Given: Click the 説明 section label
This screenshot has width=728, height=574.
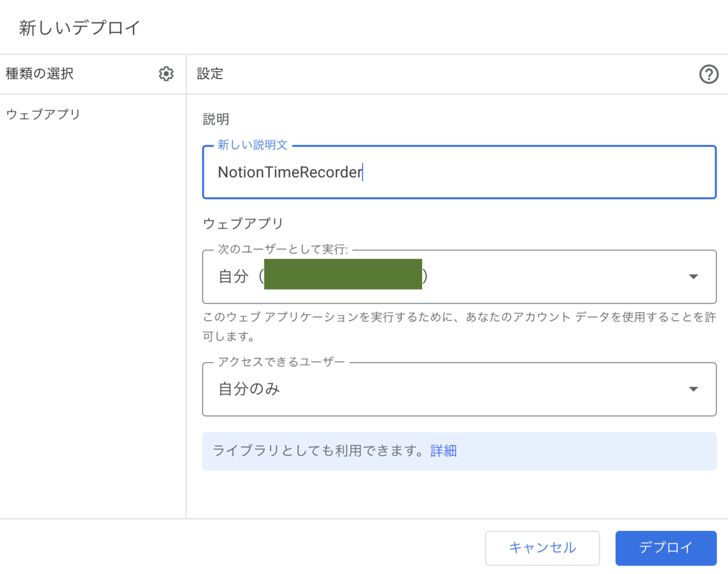Looking at the screenshot, I should 216,119.
